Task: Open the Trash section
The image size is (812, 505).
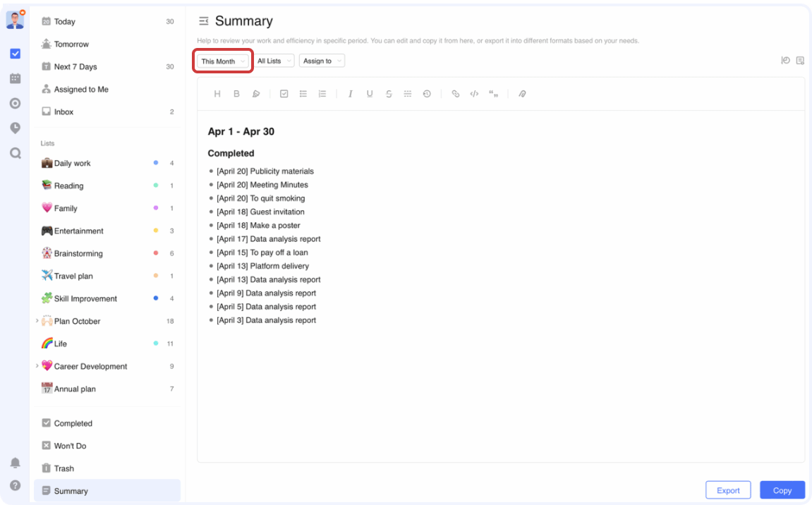Action: 64,468
